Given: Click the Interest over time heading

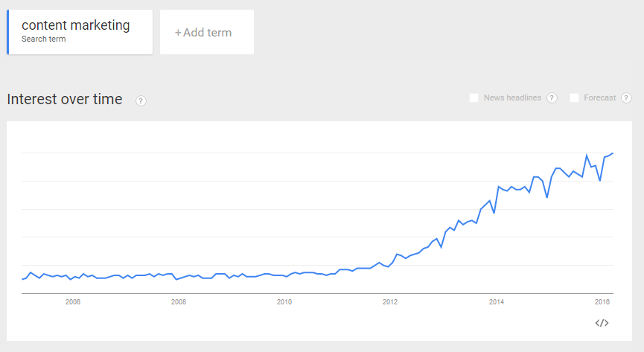Looking at the screenshot, I should pos(65,99).
